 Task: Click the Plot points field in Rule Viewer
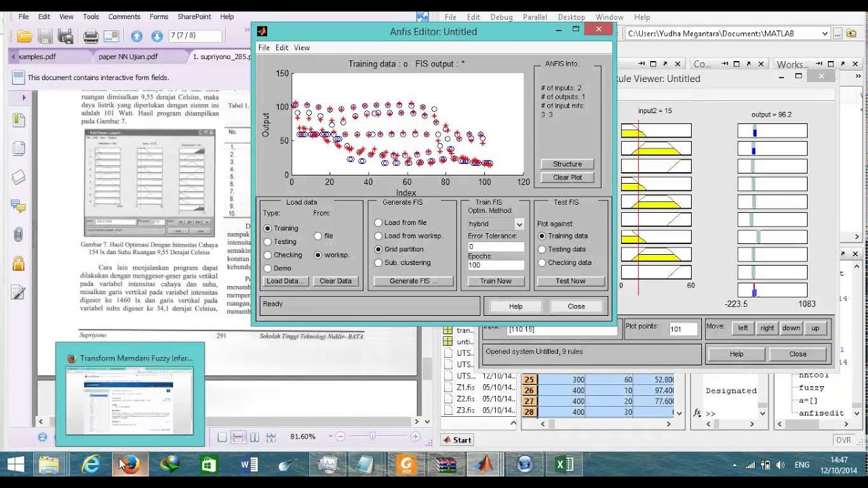[x=683, y=329]
